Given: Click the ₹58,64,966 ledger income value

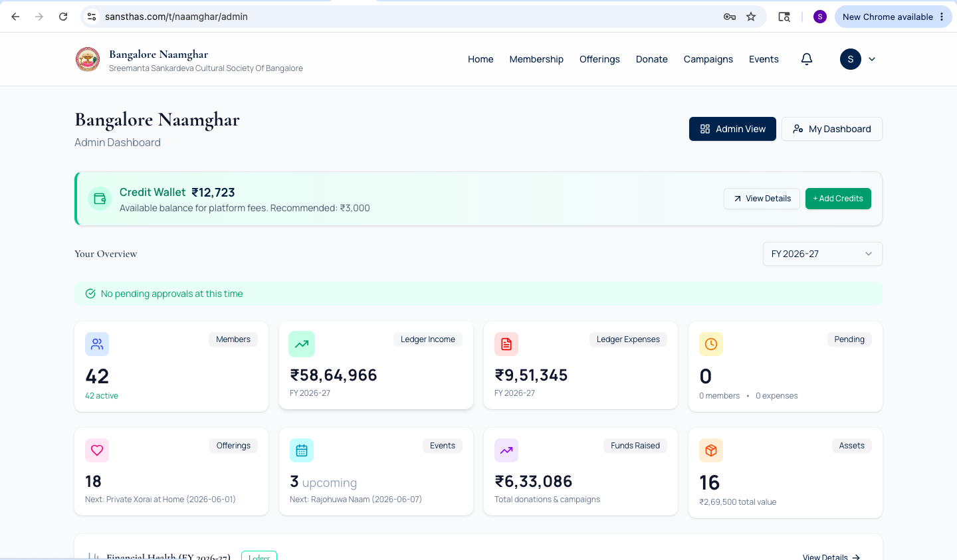Looking at the screenshot, I should (x=334, y=375).
